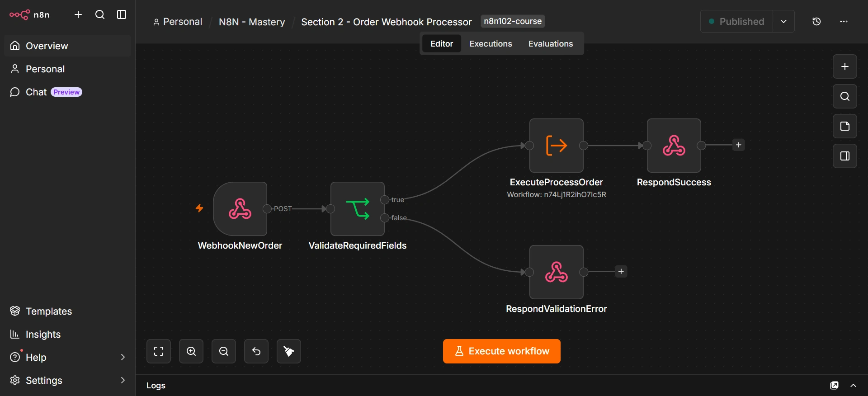The image size is (868, 396).
Task: Select the RespondValidationError node icon
Action: coord(557,272)
